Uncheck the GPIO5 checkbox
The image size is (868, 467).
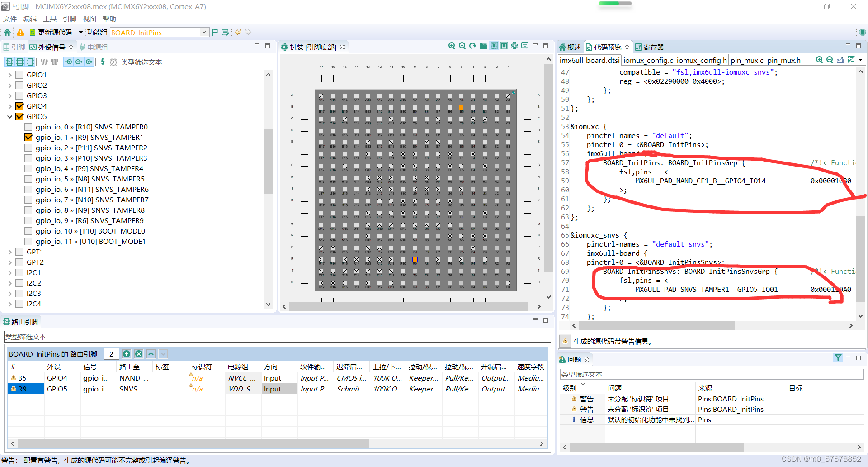click(x=19, y=116)
